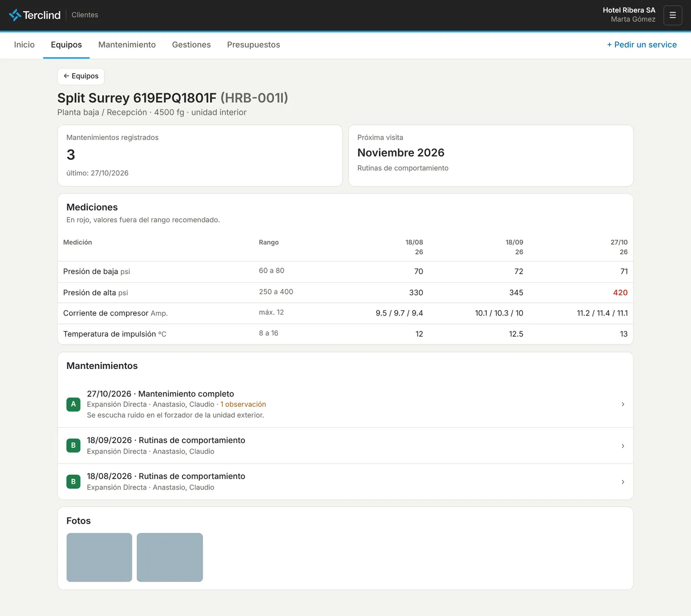Open the second photo thumbnail
Image resolution: width=691 pixels, height=616 pixels.
pyautogui.click(x=170, y=557)
